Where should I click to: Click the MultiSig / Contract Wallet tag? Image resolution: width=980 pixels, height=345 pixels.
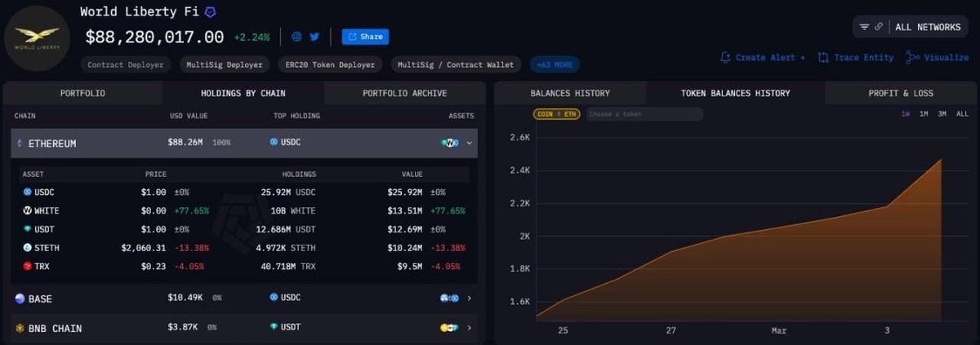[456, 64]
